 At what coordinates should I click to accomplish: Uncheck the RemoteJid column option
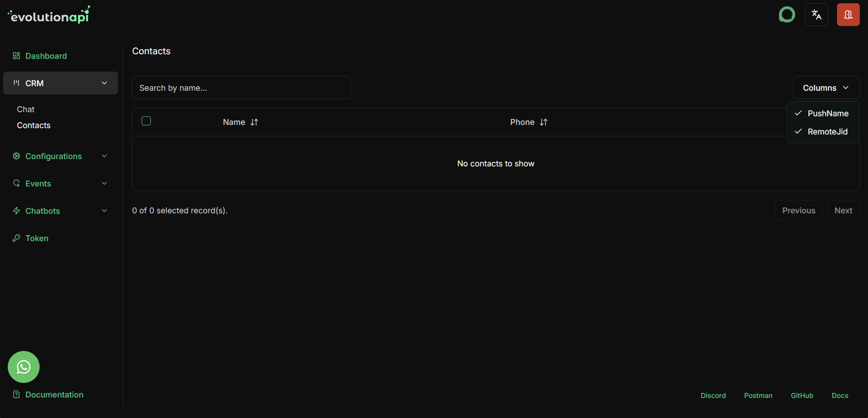827,131
